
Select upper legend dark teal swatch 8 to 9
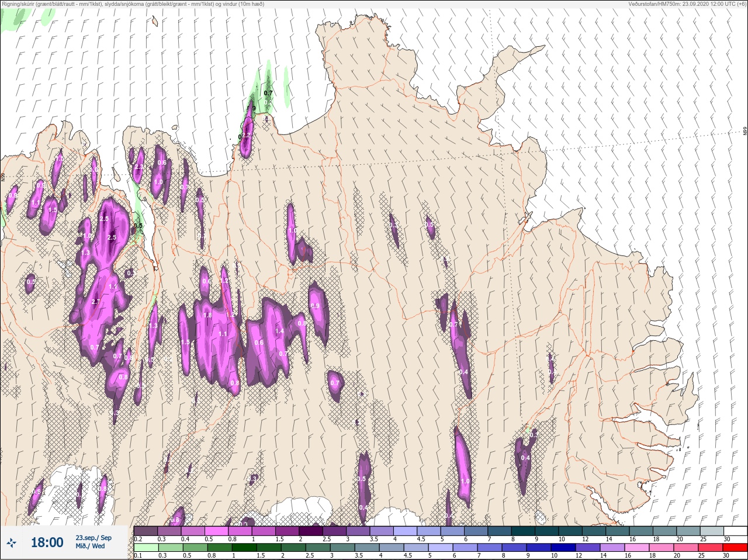pyautogui.click(x=524, y=531)
